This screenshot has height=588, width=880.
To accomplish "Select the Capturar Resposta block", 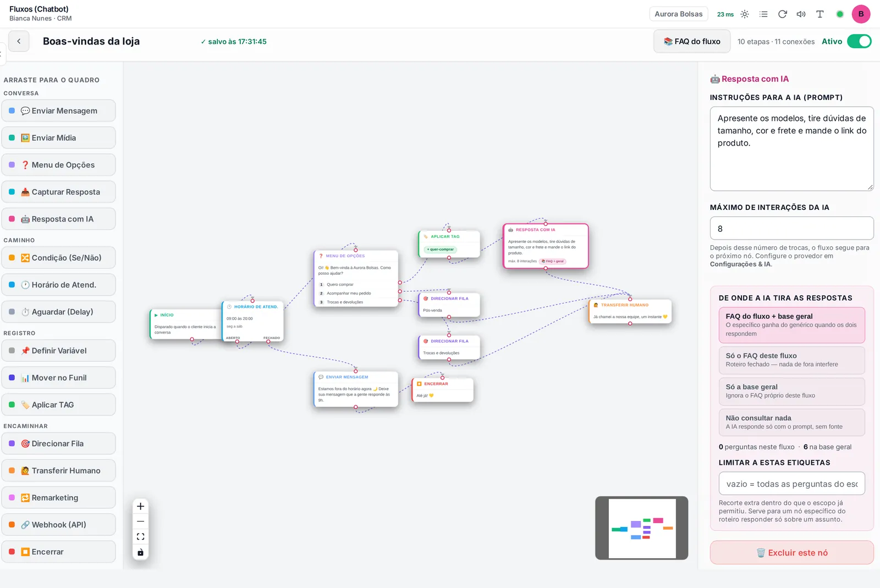I will (59, 192).
